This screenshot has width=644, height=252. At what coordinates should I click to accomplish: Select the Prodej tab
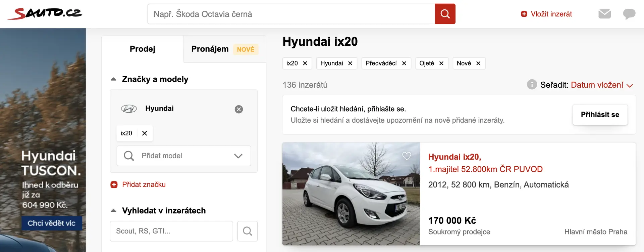pos(142,49)
